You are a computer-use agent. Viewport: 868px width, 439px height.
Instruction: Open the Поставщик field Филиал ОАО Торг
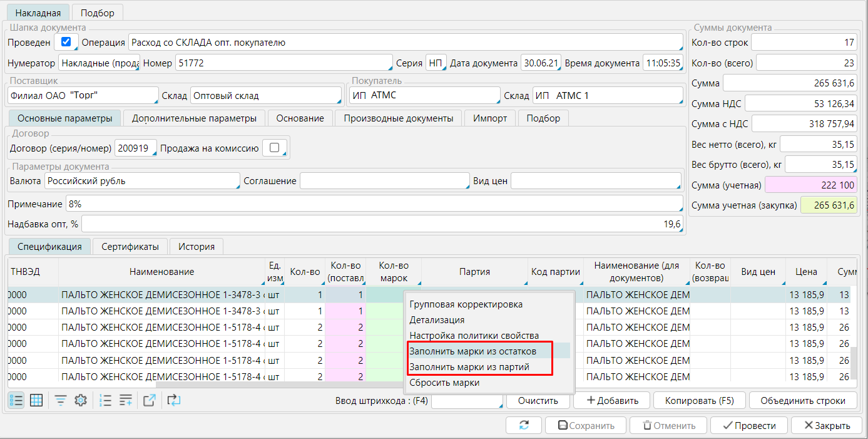point(83,96)
